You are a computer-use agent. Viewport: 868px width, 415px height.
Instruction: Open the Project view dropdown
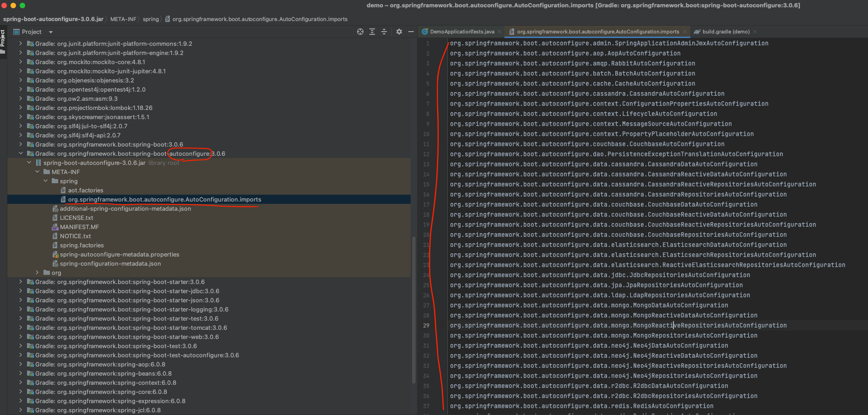[51, 32]
